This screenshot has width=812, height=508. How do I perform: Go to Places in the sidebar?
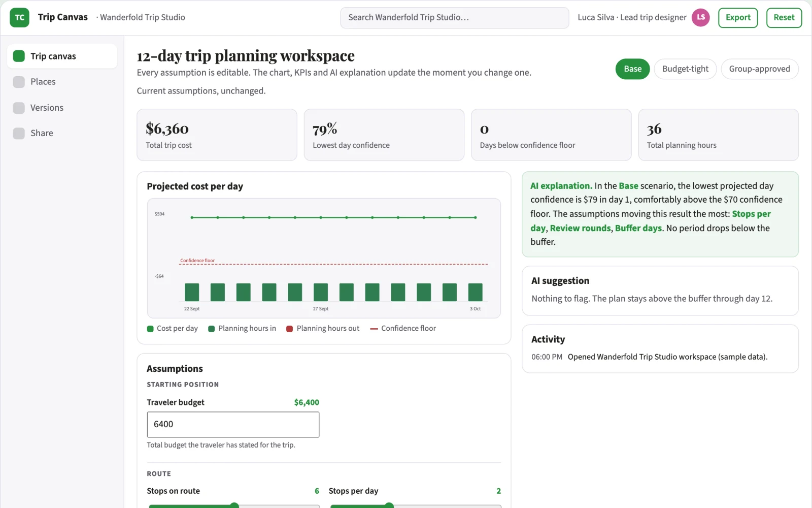tap(62, 82)
